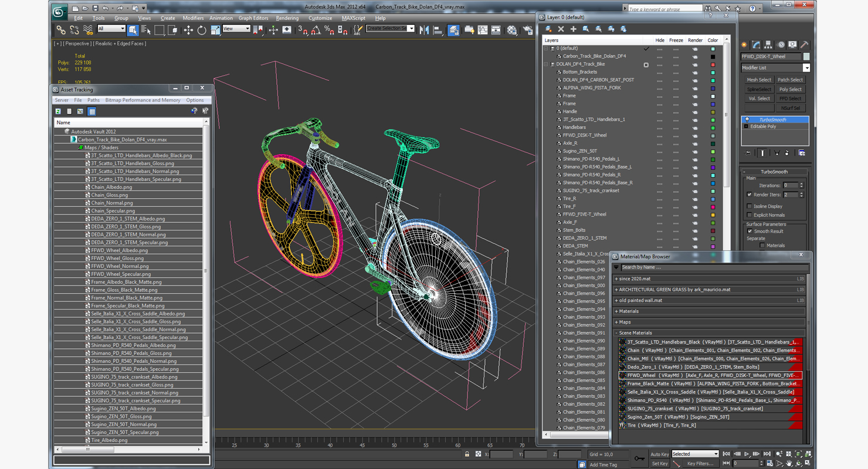
Task: Click the Set Key button
Action: 659,464
